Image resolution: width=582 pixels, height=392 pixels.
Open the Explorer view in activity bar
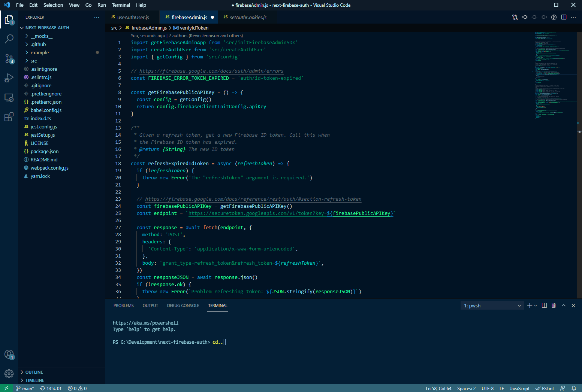click(x=9, y=19)
